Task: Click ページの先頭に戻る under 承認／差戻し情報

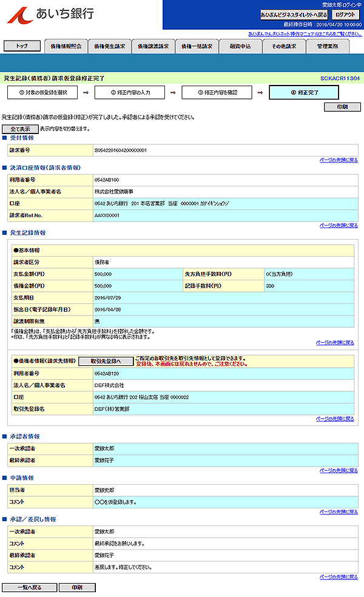Action: [x=339, y=577]
